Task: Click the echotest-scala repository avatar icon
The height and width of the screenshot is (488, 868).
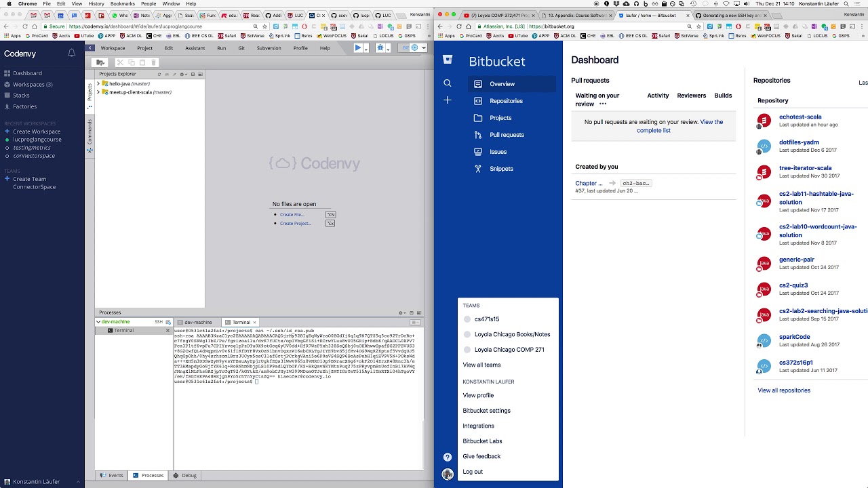Action: 764,121
